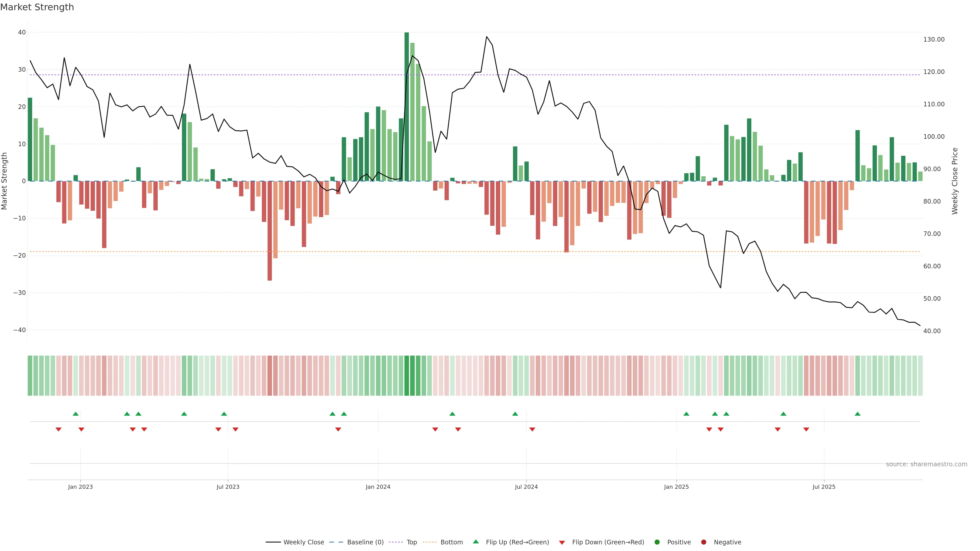Click Positive legend green circle
Screen dimensions: 980x551
point(657,542)
